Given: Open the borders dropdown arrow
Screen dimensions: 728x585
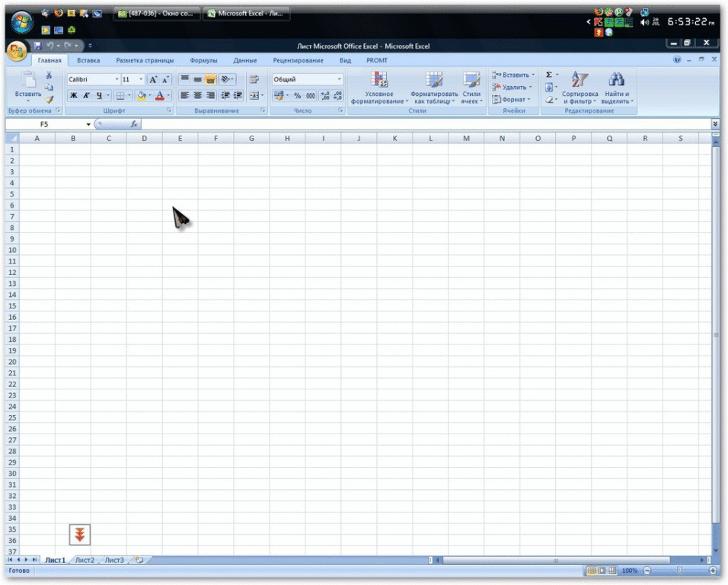Looking at the screenshot, I should (129, 96).
